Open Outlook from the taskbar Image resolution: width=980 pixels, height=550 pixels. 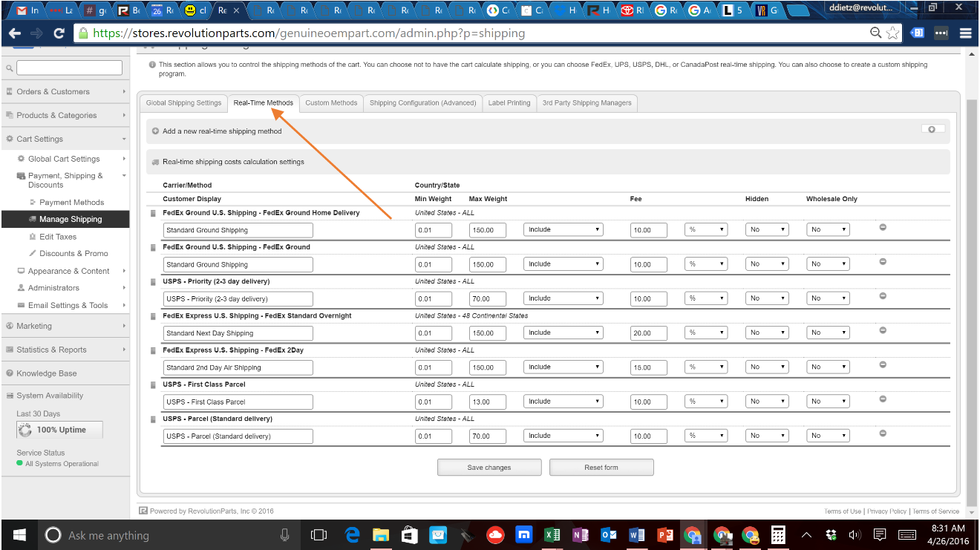tap(608, 534)
